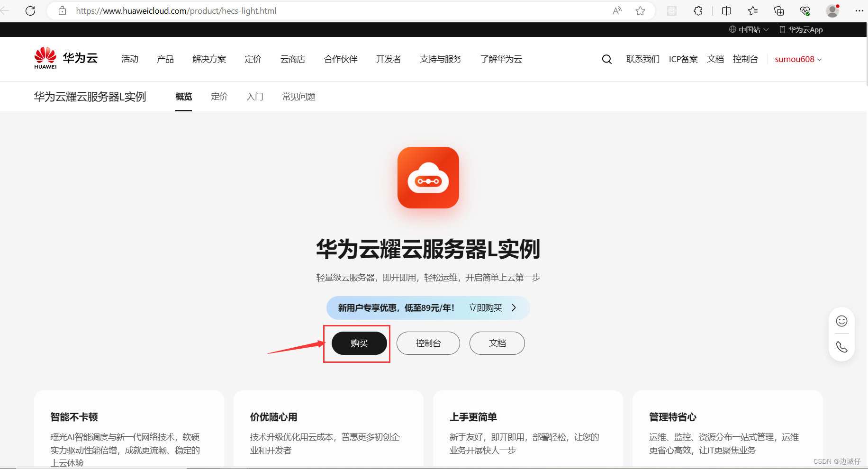Screen dimensions: 868x469
Task: Open the 定价 top navigation menu
Action: pyautogui.click(x=253, y=59)
